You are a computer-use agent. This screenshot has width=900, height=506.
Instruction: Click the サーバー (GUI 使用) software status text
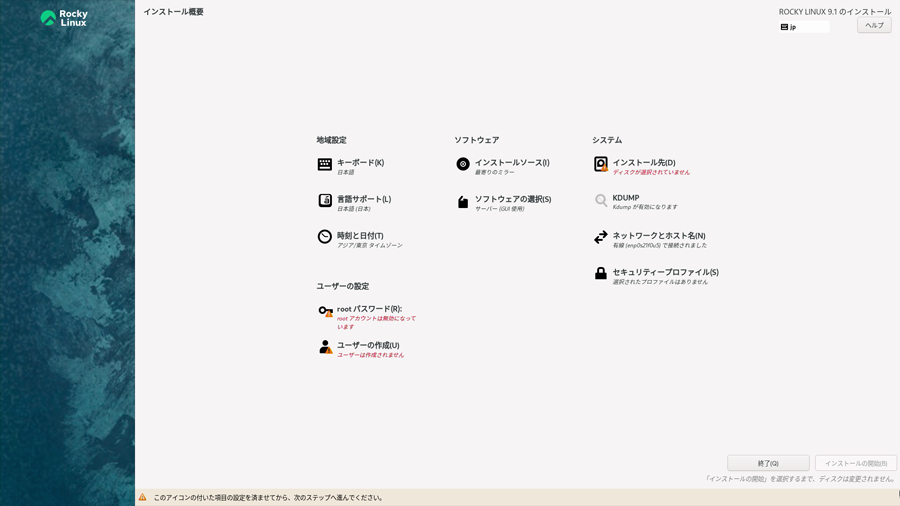499,209
